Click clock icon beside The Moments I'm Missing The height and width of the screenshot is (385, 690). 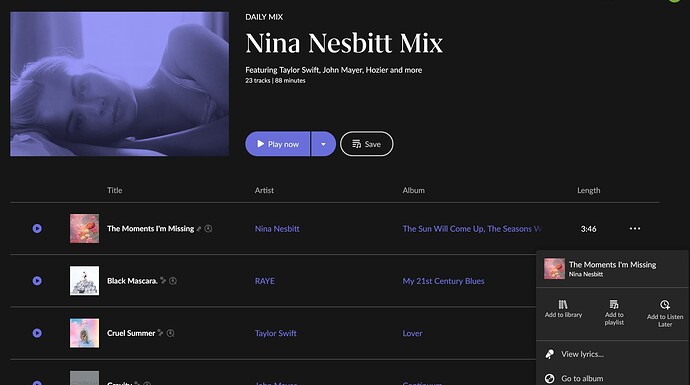pyautogui.click(x=209, y=228)
